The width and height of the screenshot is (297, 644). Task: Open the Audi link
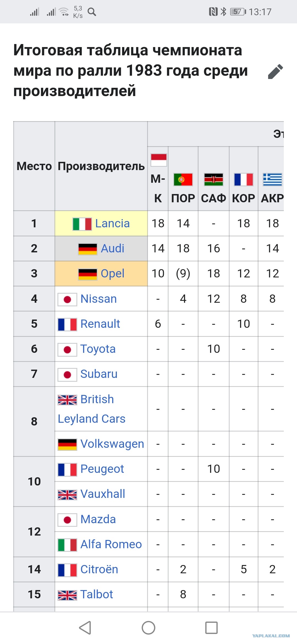point(112,249)
